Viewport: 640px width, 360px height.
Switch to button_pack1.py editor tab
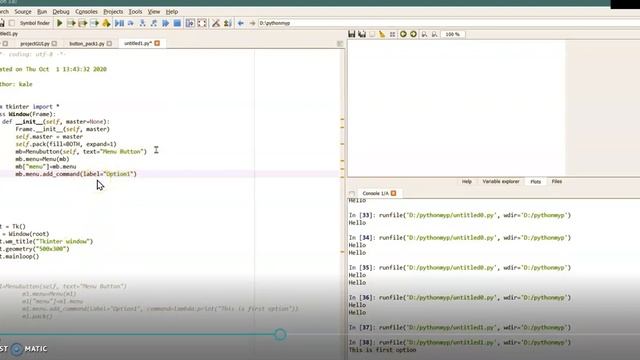pyautogui.click(x=87, y=43)
